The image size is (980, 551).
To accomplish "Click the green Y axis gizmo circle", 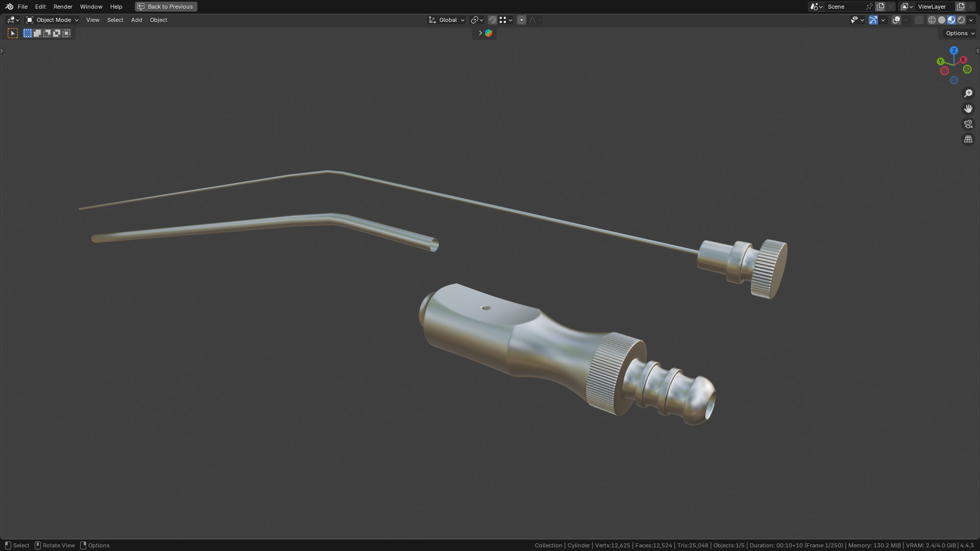I will (941, 61).
